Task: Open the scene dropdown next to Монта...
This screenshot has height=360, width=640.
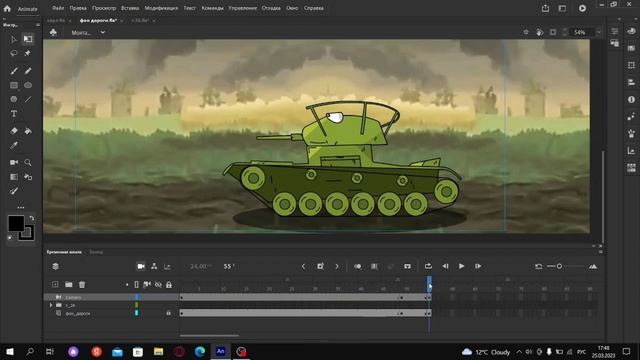Action: point(103,32)
